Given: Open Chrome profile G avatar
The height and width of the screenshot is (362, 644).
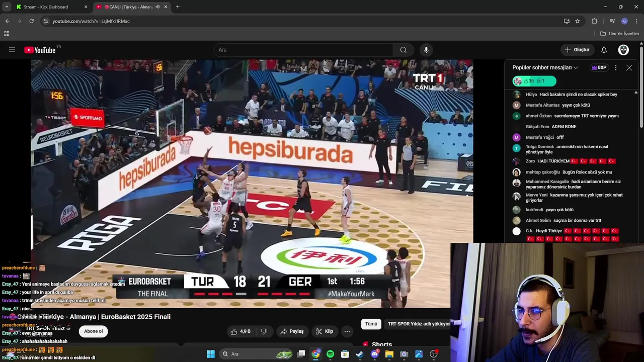Looking at the screenshot, I should click(624, 21).
